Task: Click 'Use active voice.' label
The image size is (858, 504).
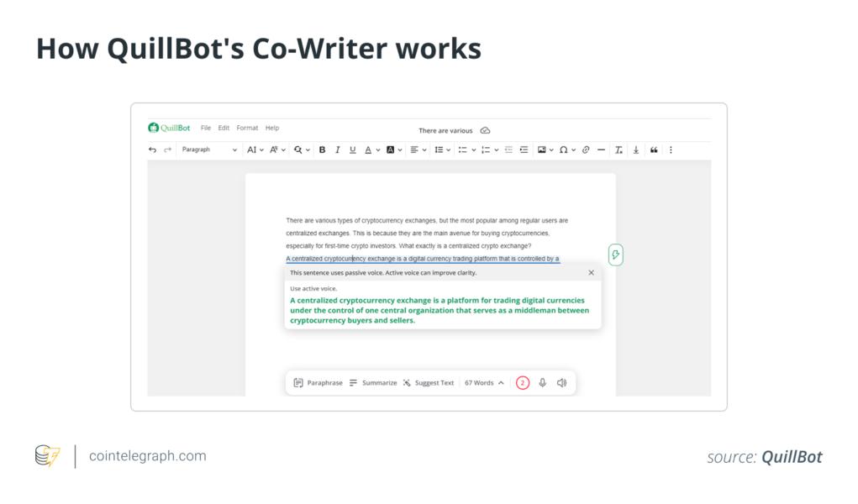Action: [313, 288]
